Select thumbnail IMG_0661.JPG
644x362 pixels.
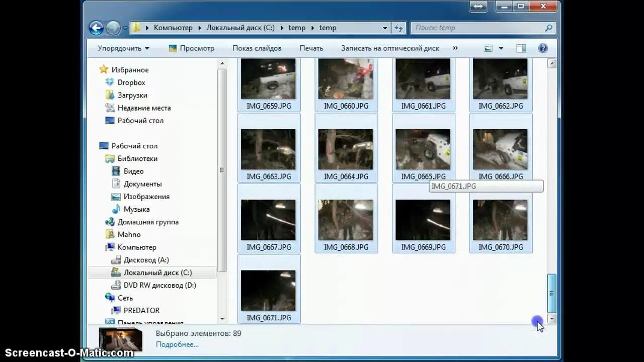(424, 84)
